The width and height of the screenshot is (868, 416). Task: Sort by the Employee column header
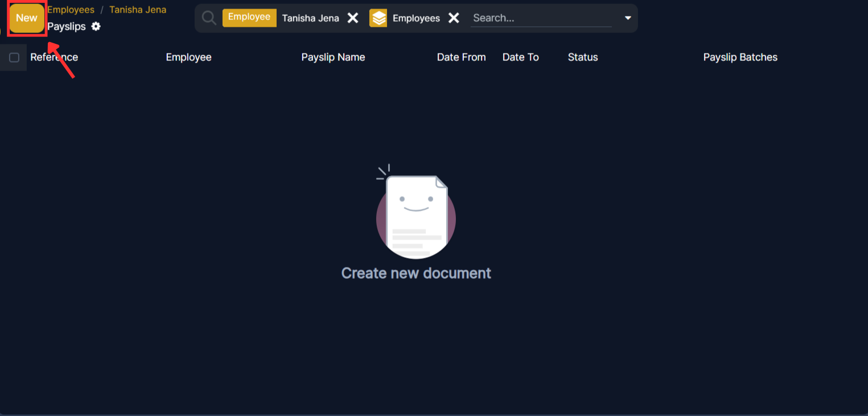(188, 57)
